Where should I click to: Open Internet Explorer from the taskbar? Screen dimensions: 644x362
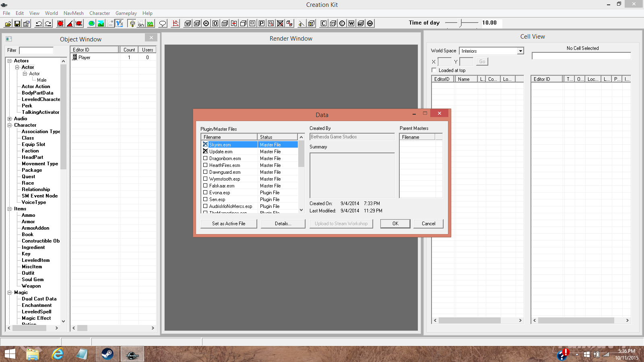[x=58, y=354]
